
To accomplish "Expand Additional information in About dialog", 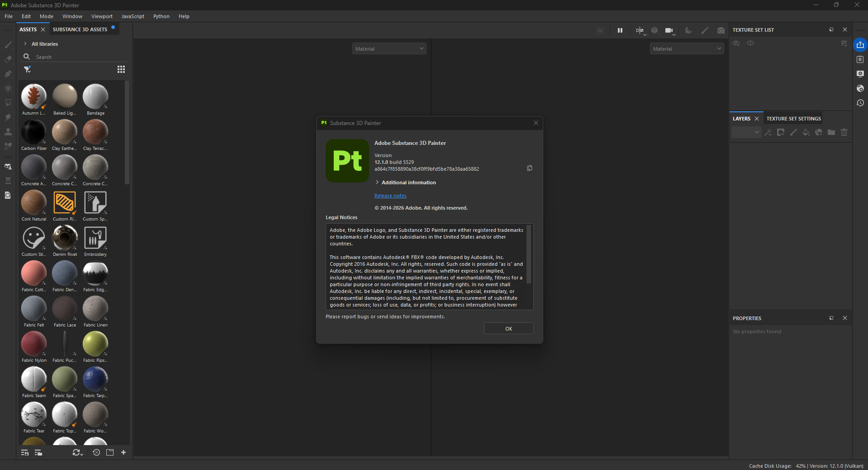I will pyautogui.click(x=377, y=182).
